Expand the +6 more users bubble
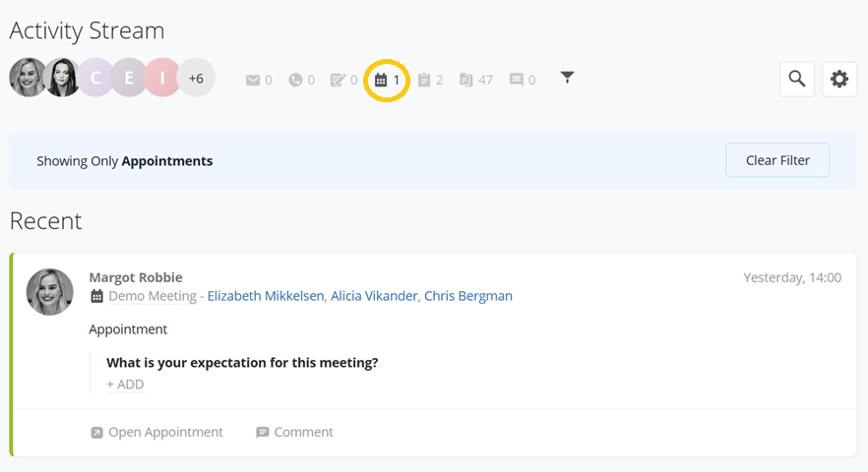The height and width of the screenshot is (472, 868). 196,78
